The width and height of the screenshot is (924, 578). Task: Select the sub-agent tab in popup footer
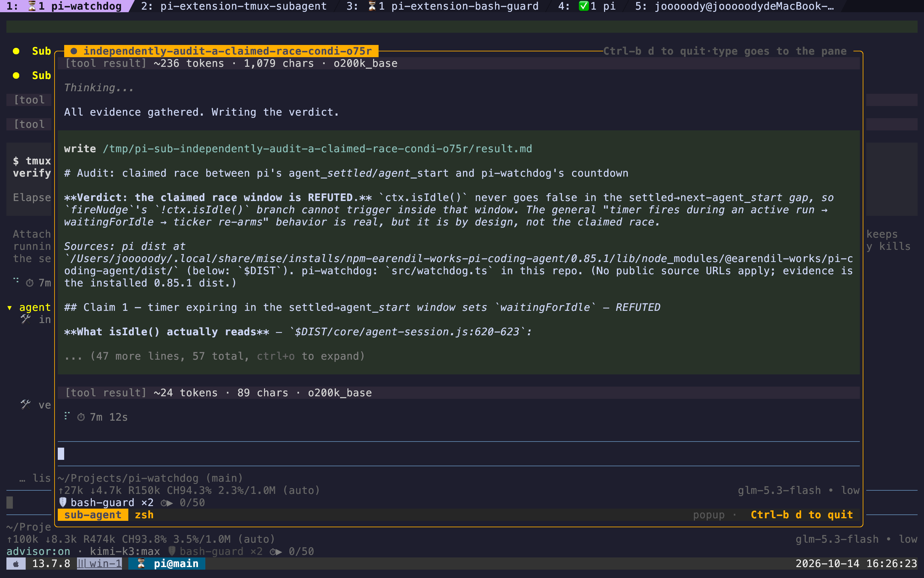click(x=93, y=515)
